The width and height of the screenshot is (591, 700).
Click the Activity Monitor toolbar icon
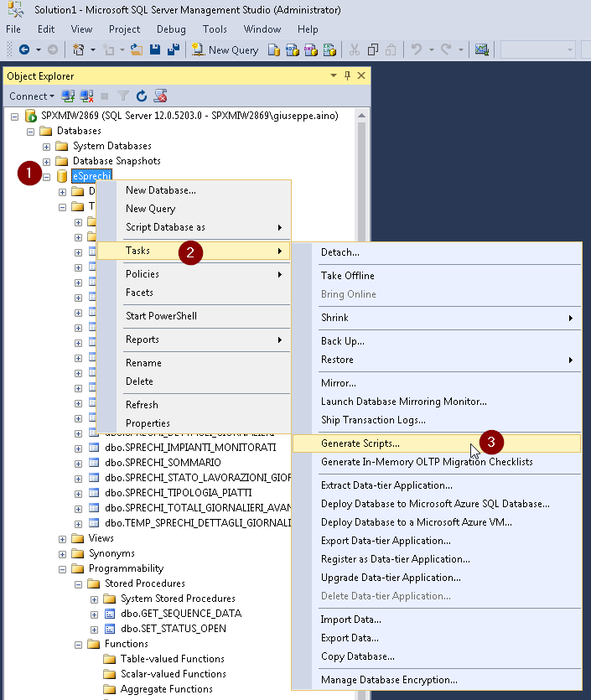click(x=481, y=50)
